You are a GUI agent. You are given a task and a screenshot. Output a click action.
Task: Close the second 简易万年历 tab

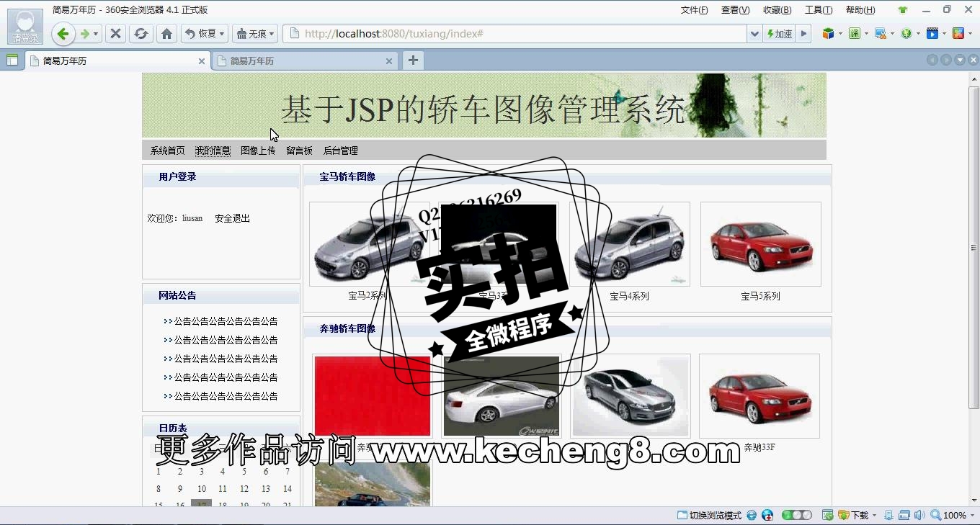(x=389, y=61)
